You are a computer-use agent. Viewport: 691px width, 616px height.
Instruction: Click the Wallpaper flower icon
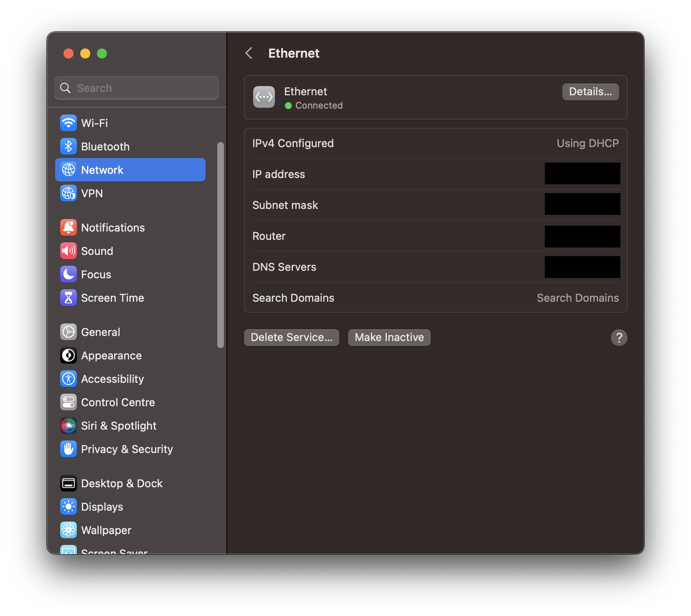click(69, 530)
